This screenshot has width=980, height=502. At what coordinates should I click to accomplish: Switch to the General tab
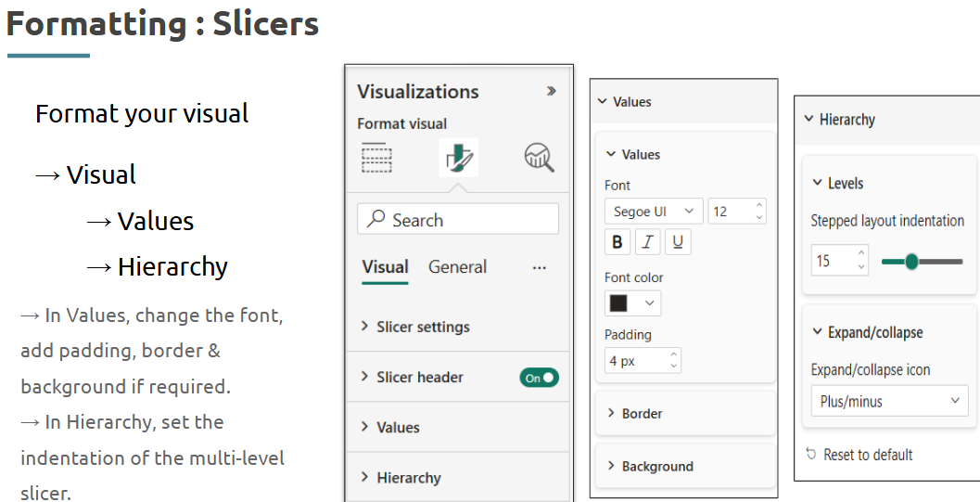point(457,267)
